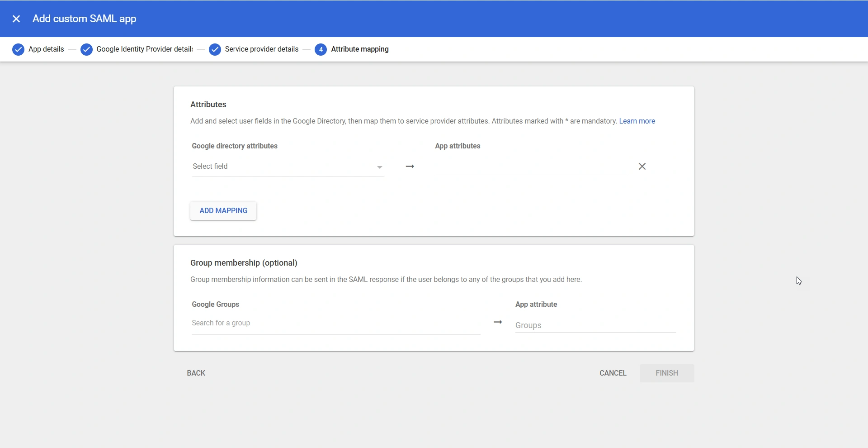Open the Learn more link
868x448 pixels.
(x=637, y=121)
